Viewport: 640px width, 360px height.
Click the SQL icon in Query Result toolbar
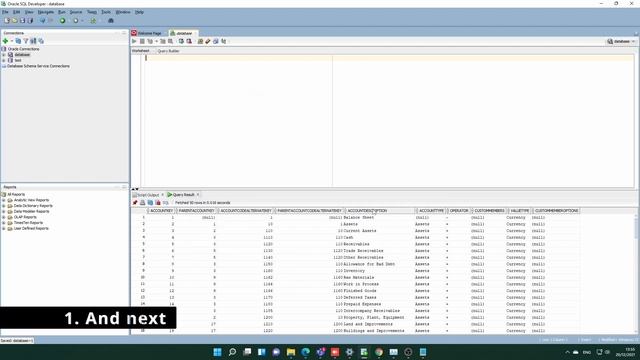(166, 202)
